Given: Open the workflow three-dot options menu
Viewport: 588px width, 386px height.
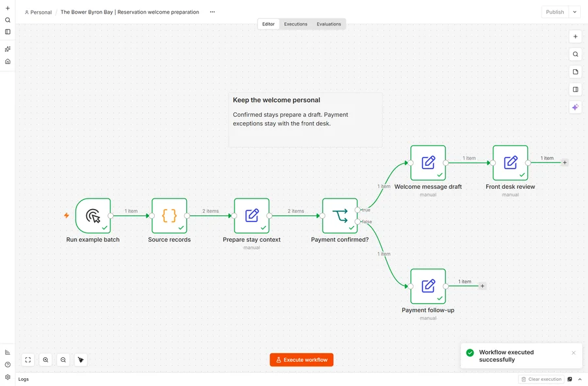Looking at the screenshot, I should click(212, 12).
